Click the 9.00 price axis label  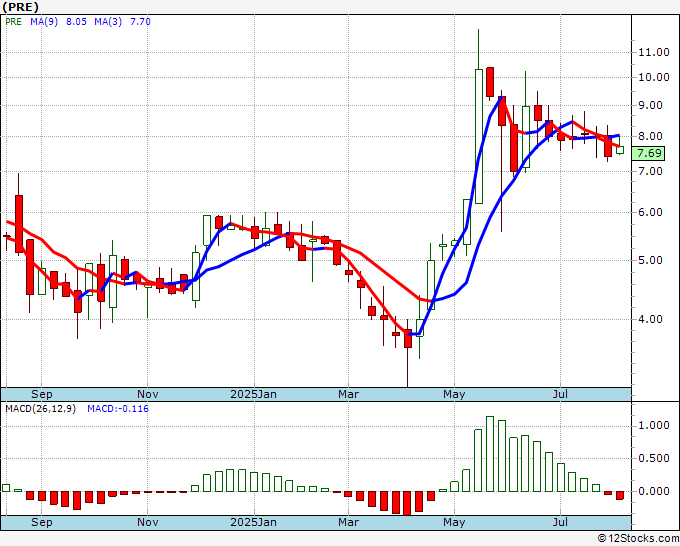[651, 105]
